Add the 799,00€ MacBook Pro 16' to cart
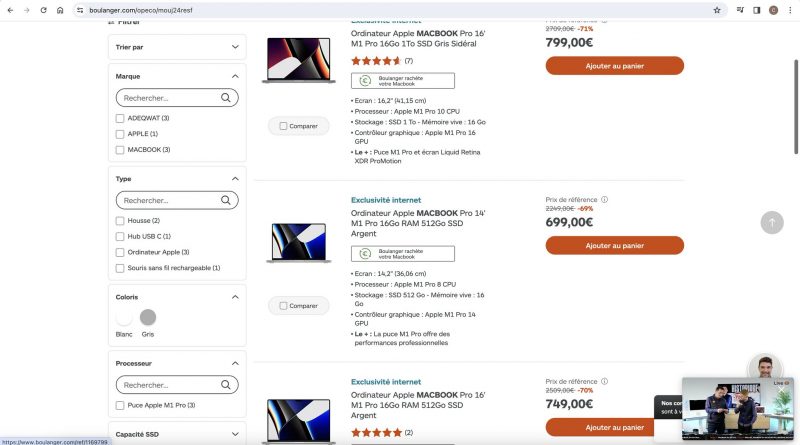 pyautogui.click(x=614, y=65)
